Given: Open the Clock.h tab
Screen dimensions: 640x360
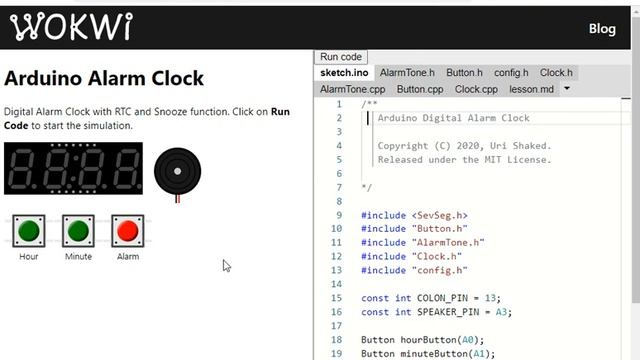Looking at the screenshot, I should [556, 73].
